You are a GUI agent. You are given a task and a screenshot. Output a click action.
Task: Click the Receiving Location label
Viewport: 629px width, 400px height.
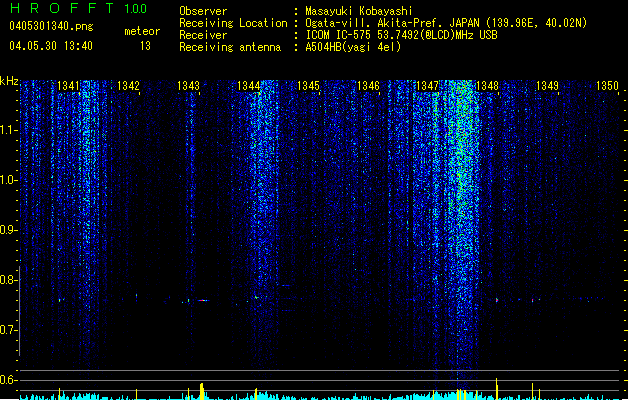click(233, 23)
